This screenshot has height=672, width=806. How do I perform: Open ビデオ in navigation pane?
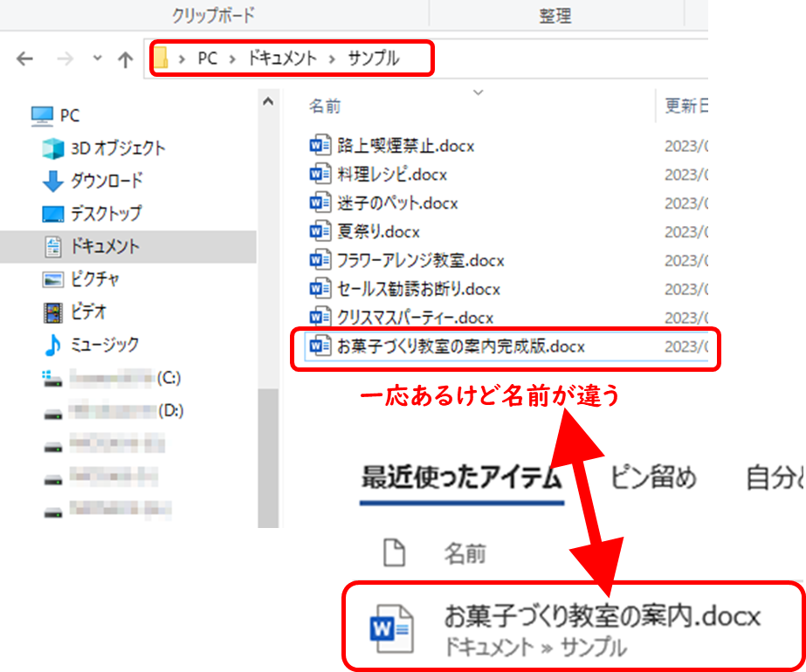coord(88,312)
